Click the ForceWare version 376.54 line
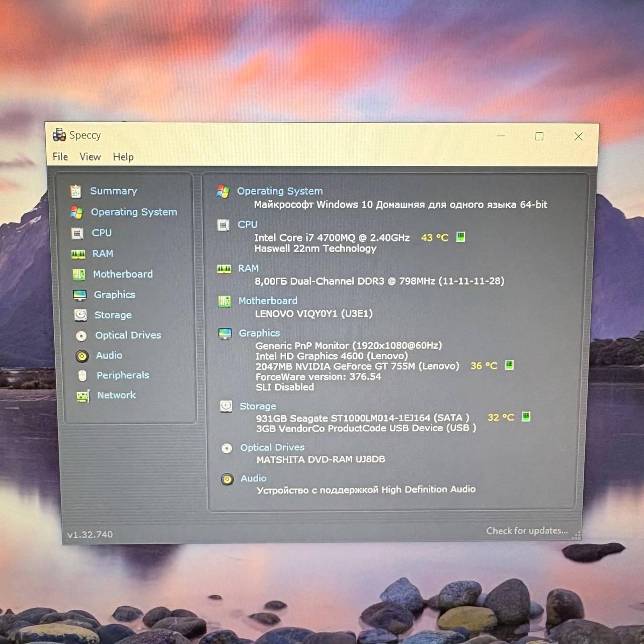 point(318,377)
